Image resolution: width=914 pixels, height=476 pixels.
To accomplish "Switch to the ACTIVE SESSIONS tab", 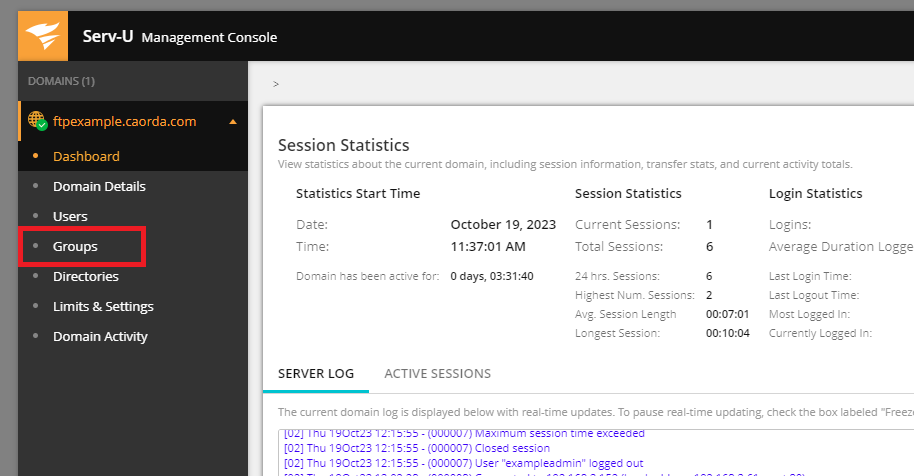I will [x=438, y=373].
